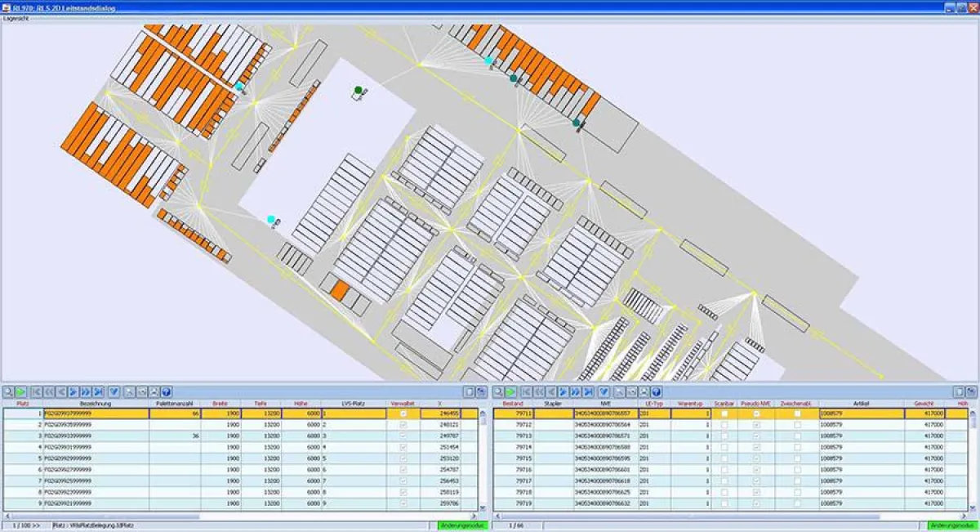Image resolution: width=980 pixels, height=532 pixels.
Task: Click the search magnifier icon in left table toolbar
Action: pyautogui.click(x=7, y=393)
